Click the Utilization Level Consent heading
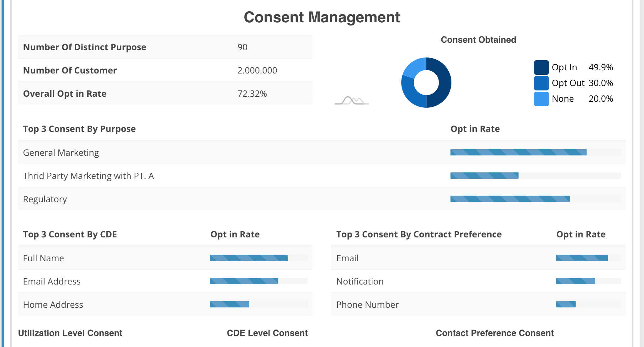This screenshot has width=644, height=347. [70, 333]
